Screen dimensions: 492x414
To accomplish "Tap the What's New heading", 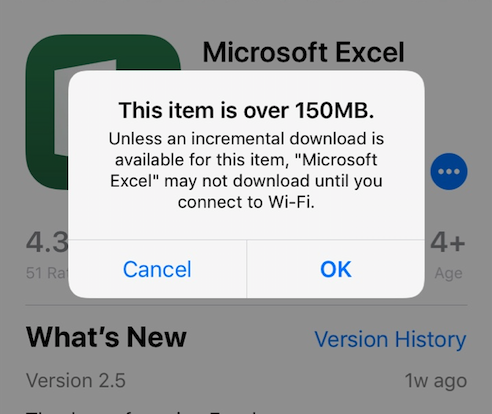I will [106, 337].
